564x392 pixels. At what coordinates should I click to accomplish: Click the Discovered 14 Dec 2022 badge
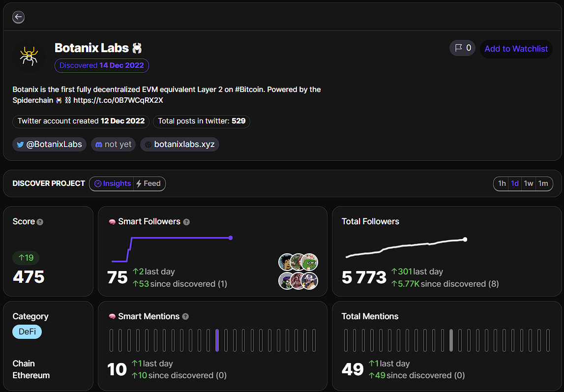coord(102,65)
